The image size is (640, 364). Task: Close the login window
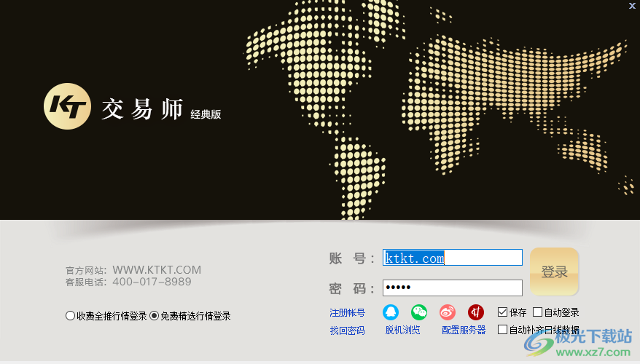coord(632,6)
